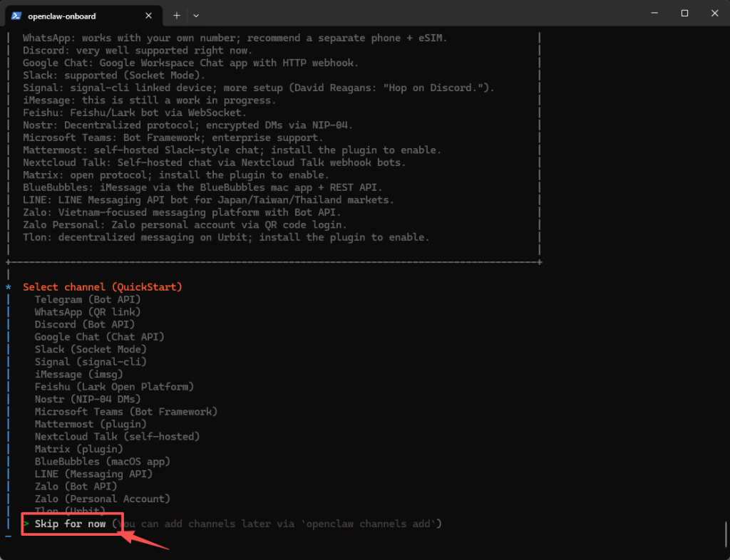Choose WhatsApp (QR link) channel option
This screenshot has width=730, height=560.
88,312
